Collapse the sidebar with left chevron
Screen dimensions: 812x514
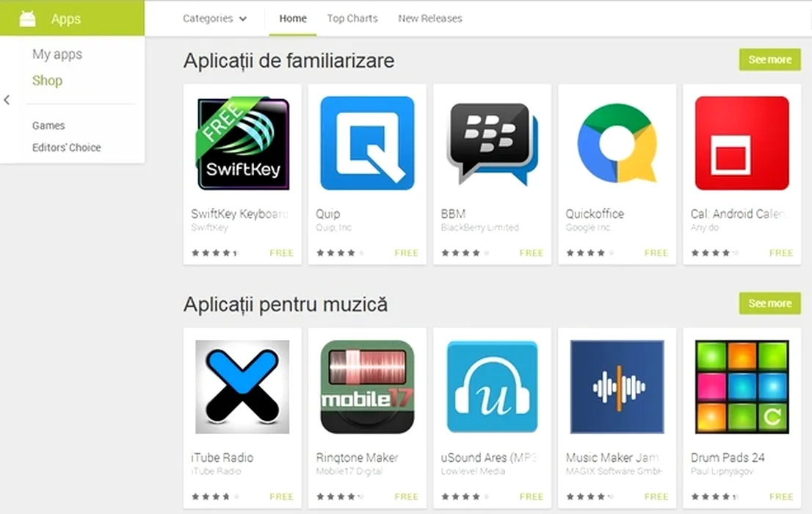(7, 100)
